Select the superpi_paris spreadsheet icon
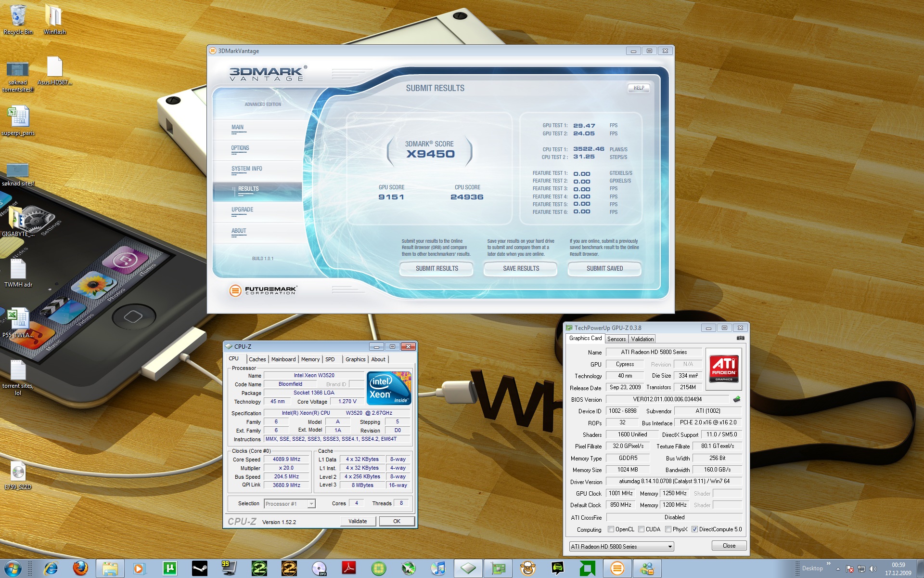Image resolution: width=924 pixels, height=578 pixels. pyautogui.click(x=18, y=121)
